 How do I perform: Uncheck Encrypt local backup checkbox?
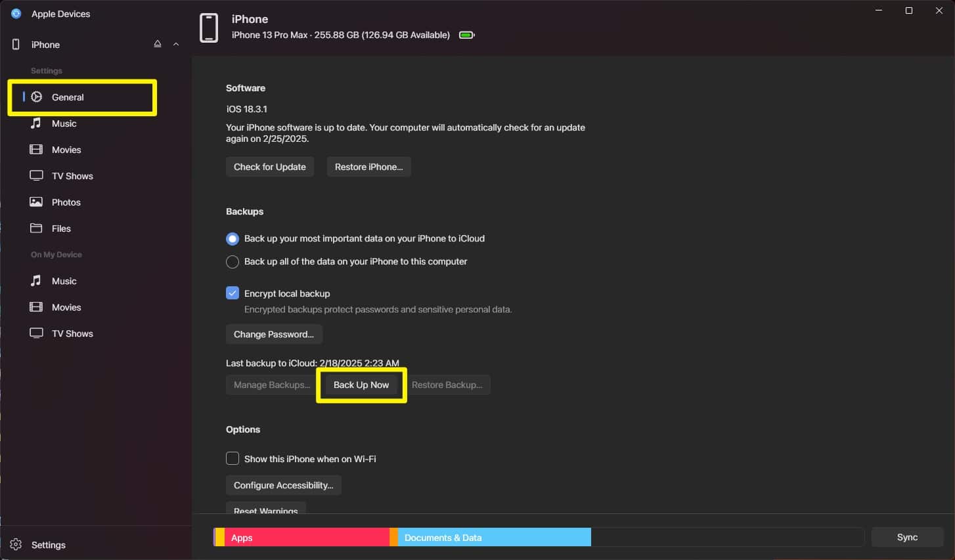233,293
